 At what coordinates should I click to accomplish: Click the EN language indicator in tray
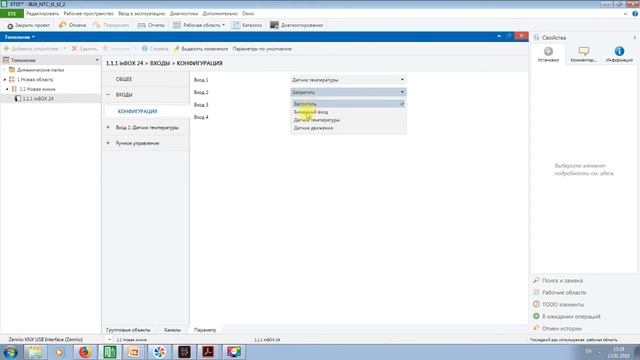[588, 351]
